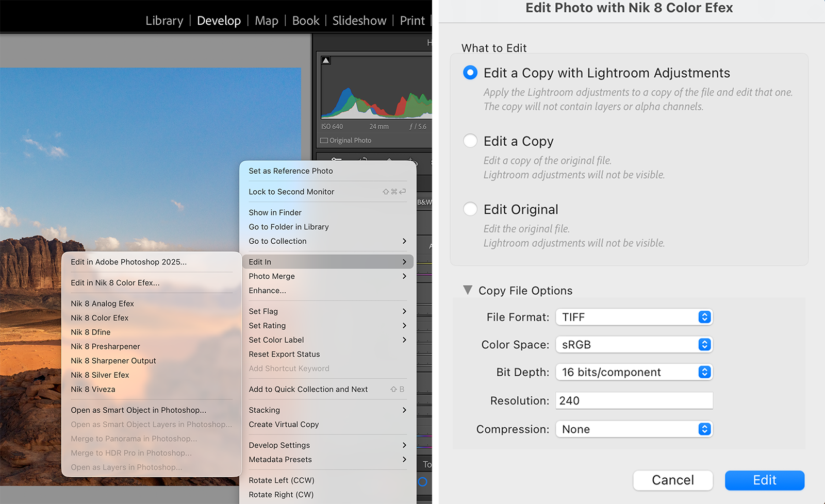This screenshot has height=504, width=825.
Task: Expand the Set Rating submenu
Action: [x=328, y=326]
